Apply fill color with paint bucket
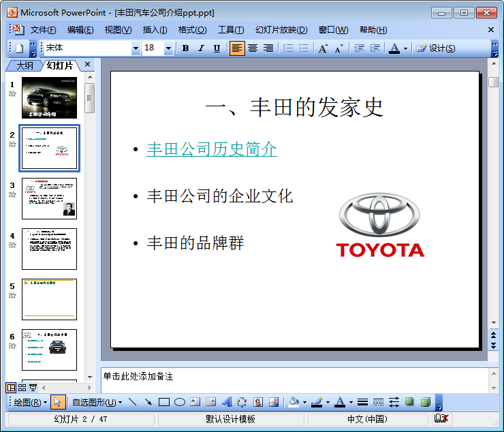Image resolution: width=504 pixels, height=432 pixels. (294, 402)
